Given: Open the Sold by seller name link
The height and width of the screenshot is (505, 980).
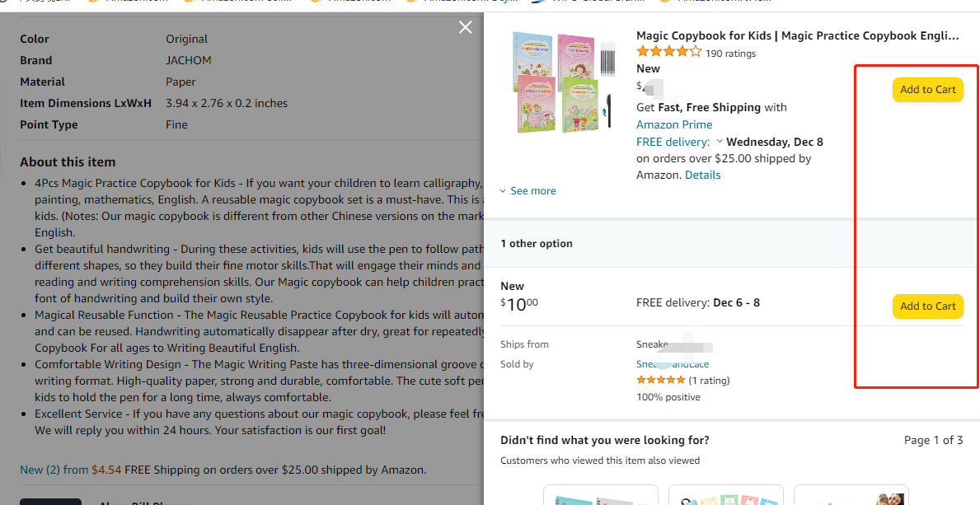Looking at the screenshot, I should click(672, 364).
